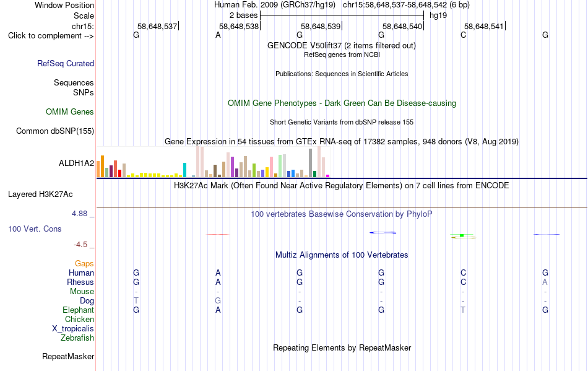
Task: Click the T base in the Elephant row
Action: click(463, 310)
